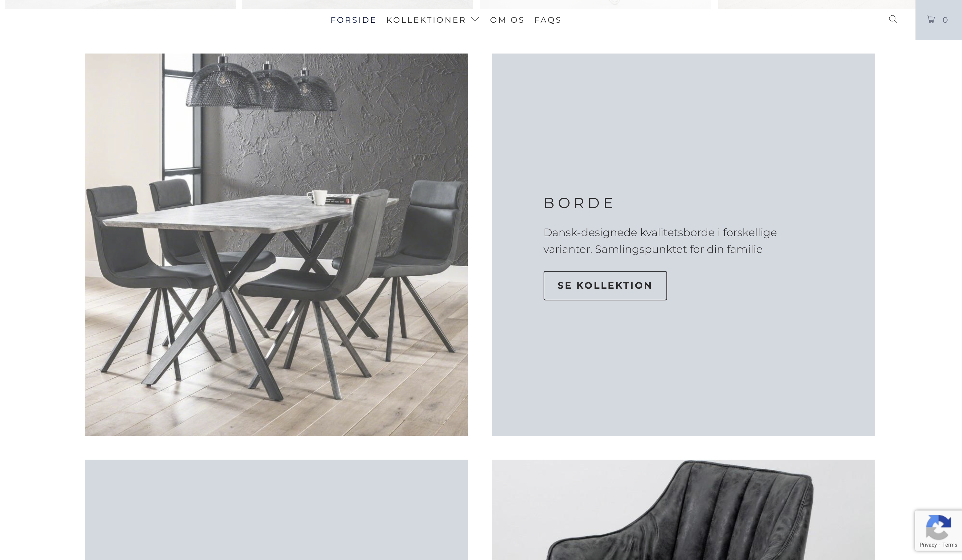Click the black leather chair image
The width and height of the screenshot is (962, 560).
tap(683, 509)
